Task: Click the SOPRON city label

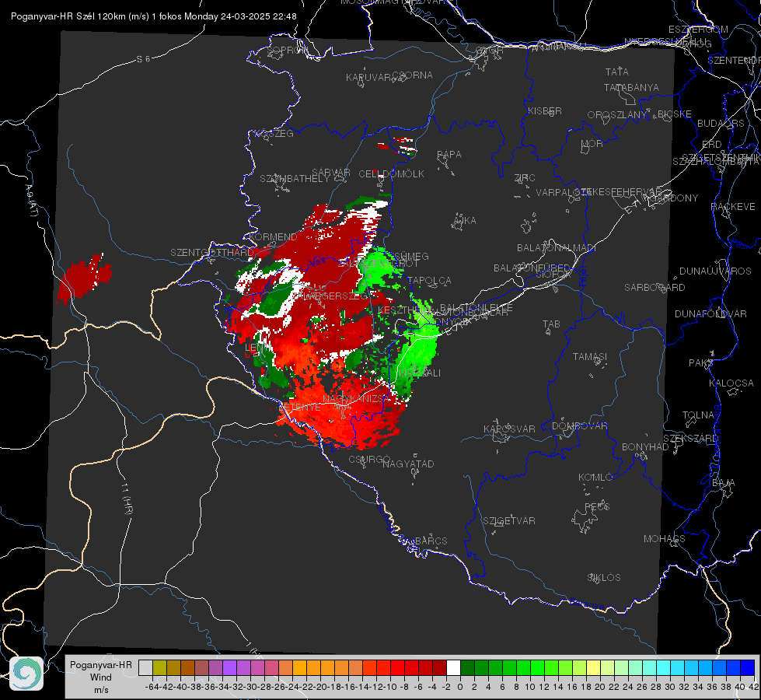Action: pos(288,50)
